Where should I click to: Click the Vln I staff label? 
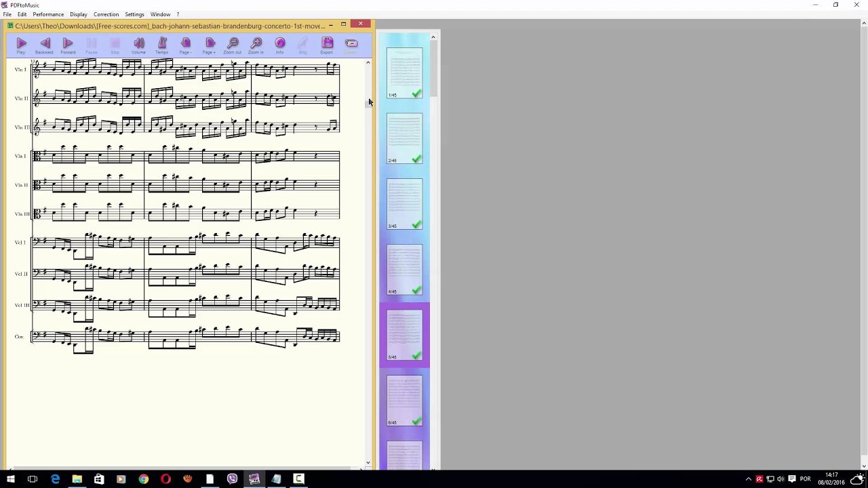click(x=20, y=70)
